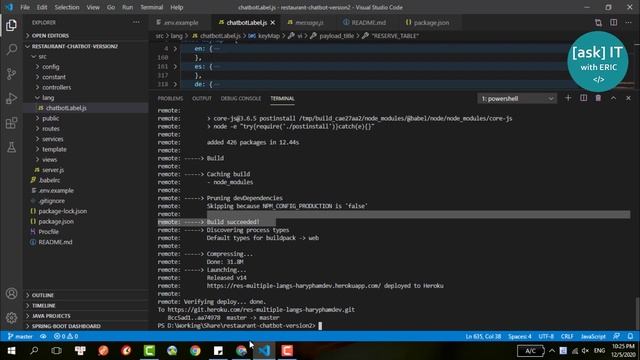This screenshot has height=360, width=640.
Task: Expand the SPRING-BOOT DASHBOARD section
Action: point(86,326)
